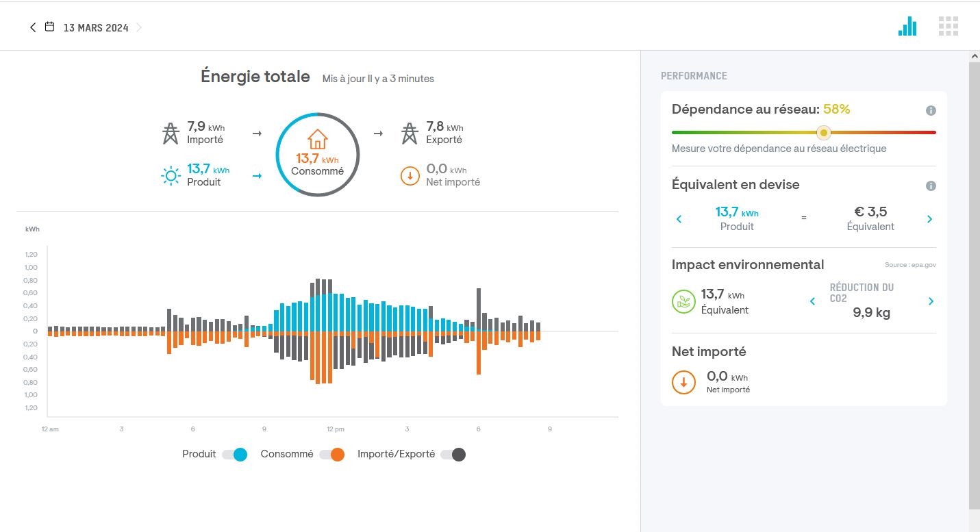Click the info icon beside Dépendance au réseau
The width and height of the screenshot is (980, 532).
coord(931,110)
